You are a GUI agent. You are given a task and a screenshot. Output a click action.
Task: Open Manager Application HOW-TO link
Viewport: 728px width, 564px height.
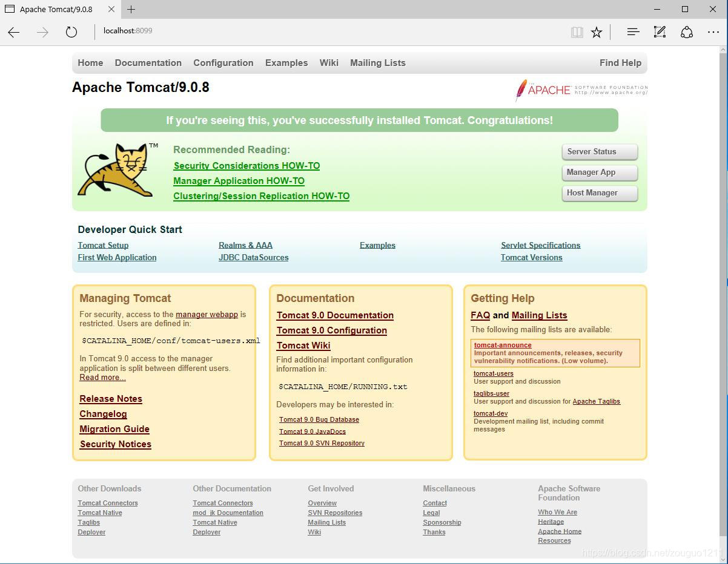pyautogui.click(x=239, y=181)
